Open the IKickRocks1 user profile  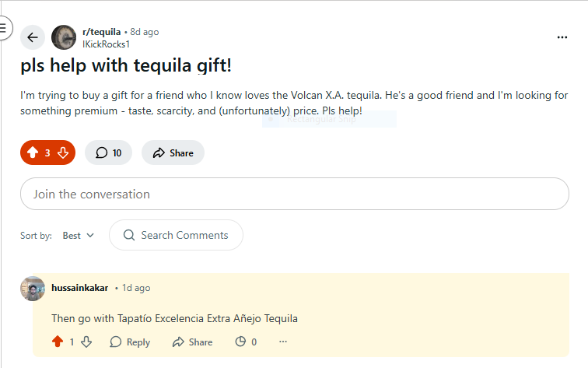coord(106,44)
